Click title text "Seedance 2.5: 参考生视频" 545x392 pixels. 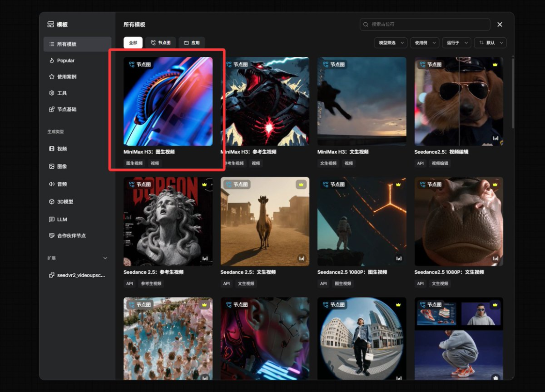tap(153, 272)
